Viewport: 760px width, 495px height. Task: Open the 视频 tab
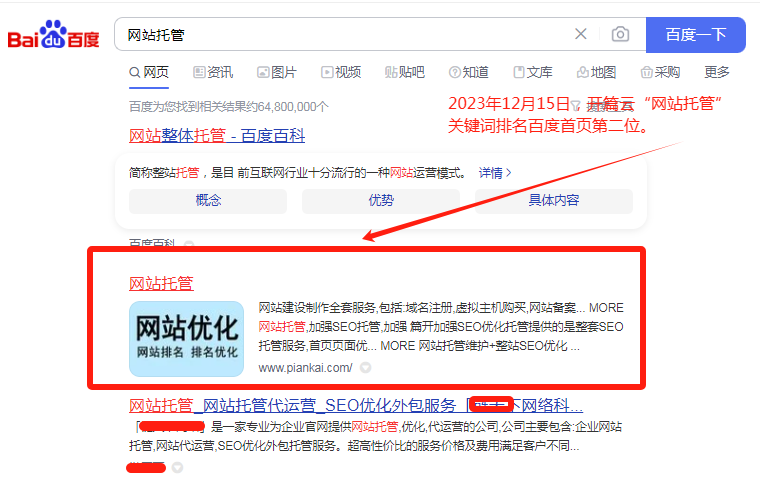341,72
